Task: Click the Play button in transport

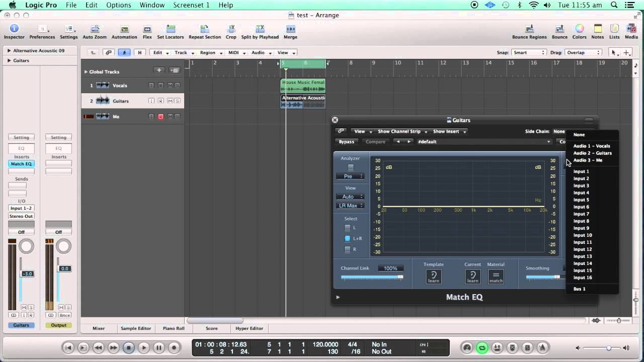Action: 144,347
